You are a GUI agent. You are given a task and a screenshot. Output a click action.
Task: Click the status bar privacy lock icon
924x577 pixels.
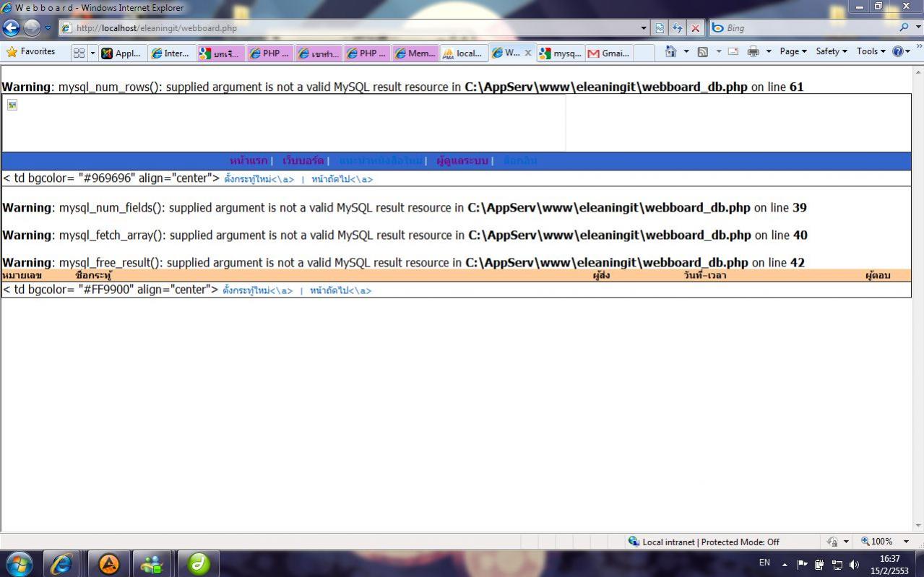833,542
